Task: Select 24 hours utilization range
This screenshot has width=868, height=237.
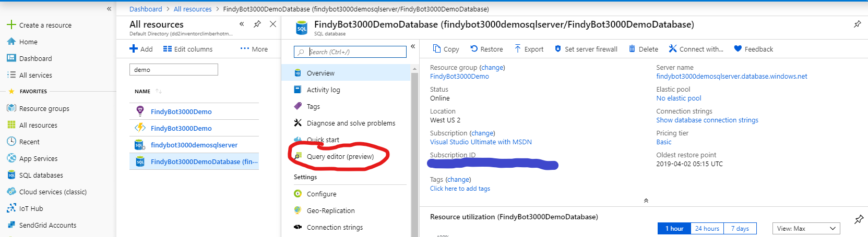Action: coord(707,228)
